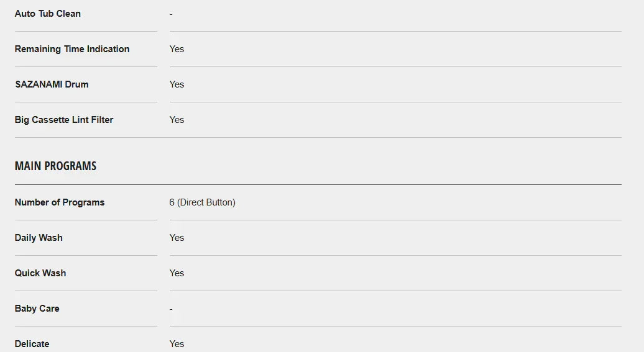Select the Big Cassette Lint Filter label
Image resolution: width=644 pixels, height=352 pixels.
point(64,120)
